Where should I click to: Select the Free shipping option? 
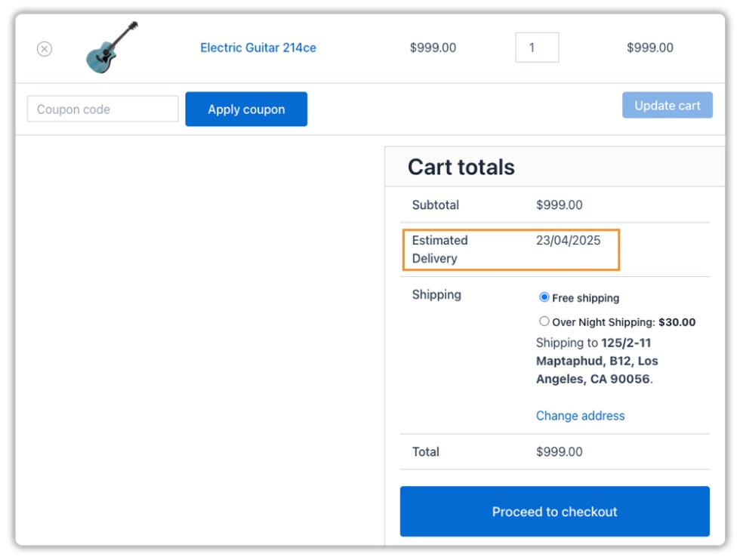pos(544,297)
